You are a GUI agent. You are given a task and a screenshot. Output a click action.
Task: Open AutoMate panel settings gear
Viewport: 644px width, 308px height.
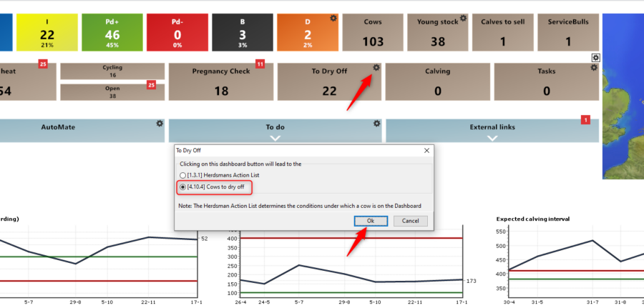pyautogui.click(x=160, y=124)
